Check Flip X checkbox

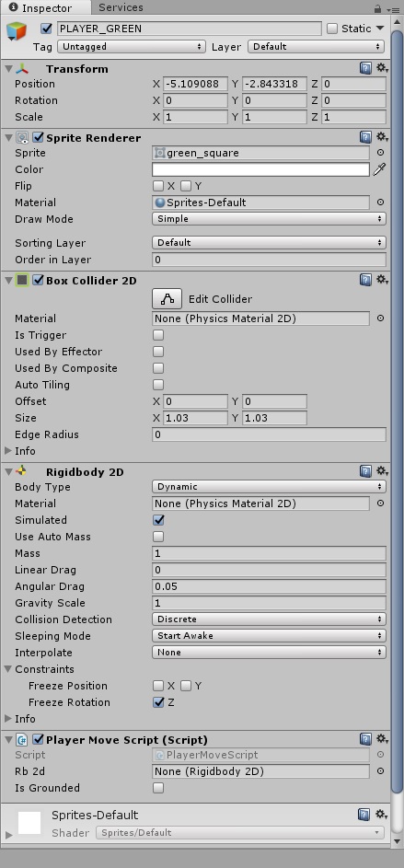(158, 186)
